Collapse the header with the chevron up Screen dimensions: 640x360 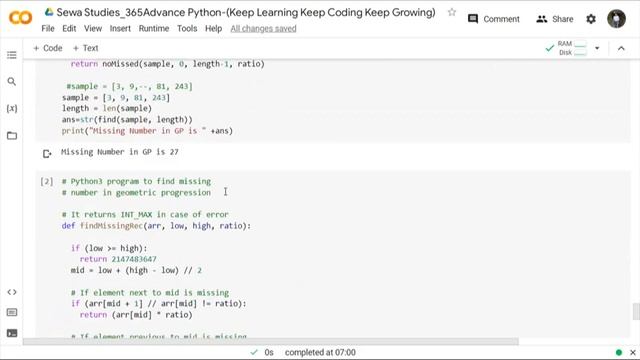point(621,48)
